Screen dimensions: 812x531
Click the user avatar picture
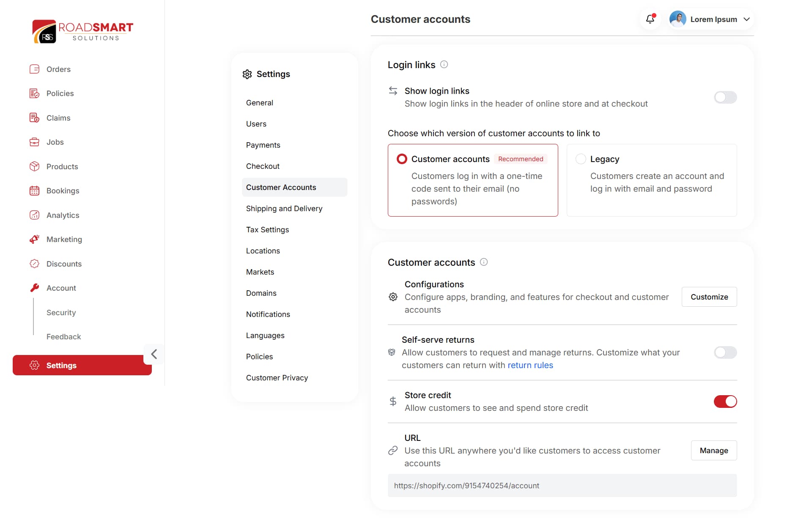tap(678, 19)
